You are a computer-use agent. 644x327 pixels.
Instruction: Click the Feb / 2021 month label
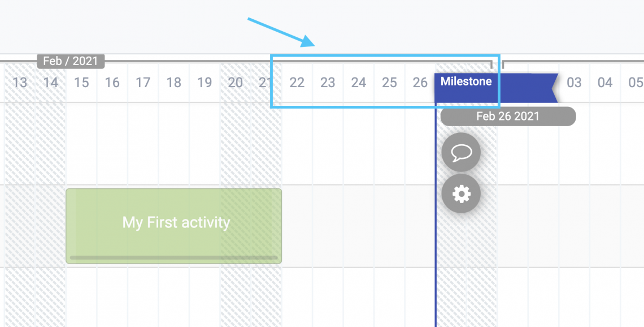[x=71, y=61]
